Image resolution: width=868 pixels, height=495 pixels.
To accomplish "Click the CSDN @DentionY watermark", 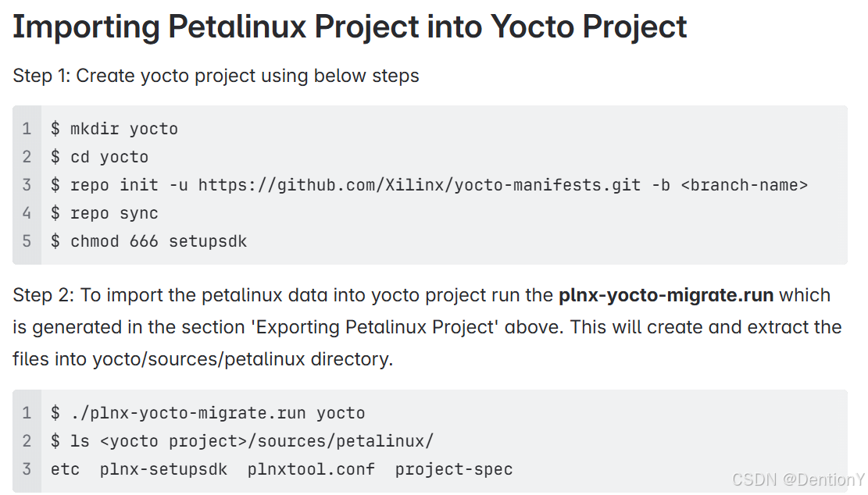I will tap(798, 479).
